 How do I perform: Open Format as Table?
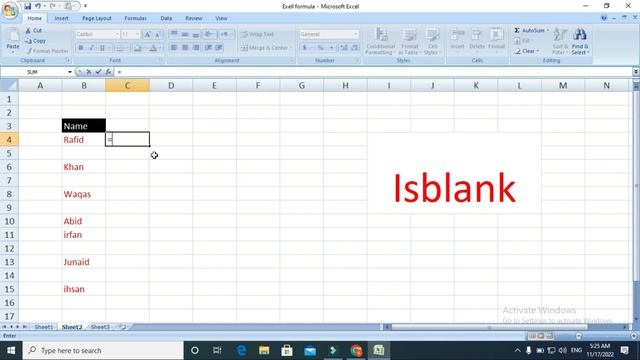tap(409, 41)
